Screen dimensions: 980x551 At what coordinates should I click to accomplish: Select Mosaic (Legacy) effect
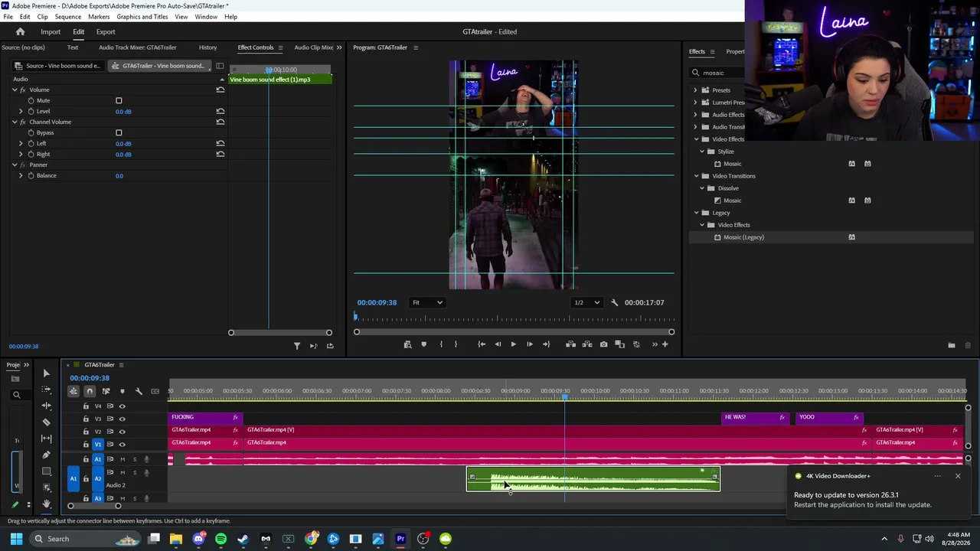pyautogui.click(x=743, y=237)
